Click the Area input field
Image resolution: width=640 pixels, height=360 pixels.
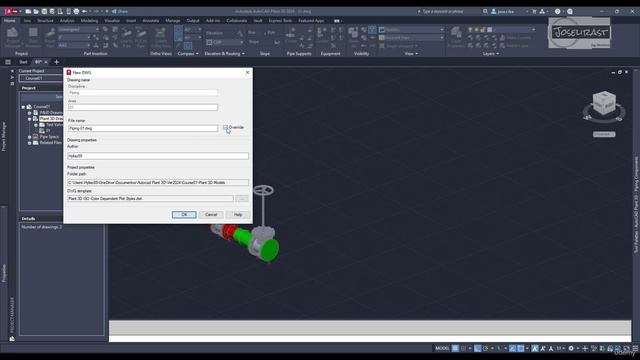click(142, 107)
